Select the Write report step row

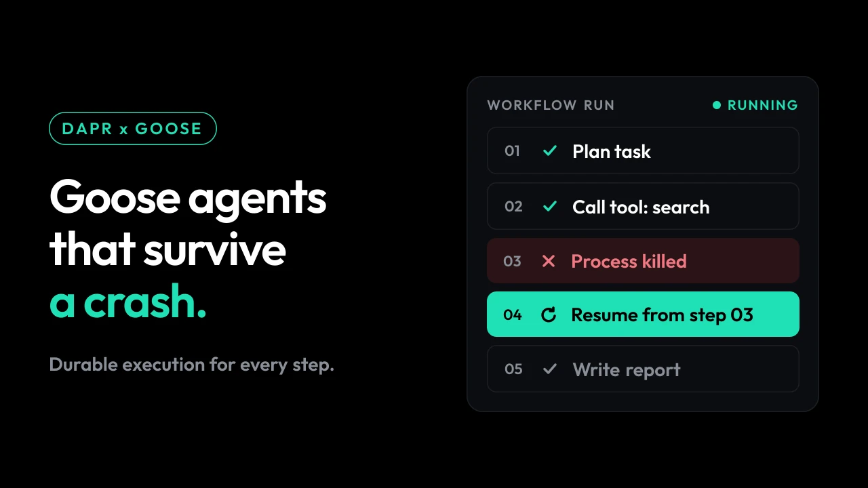click(x=643, y=369)
